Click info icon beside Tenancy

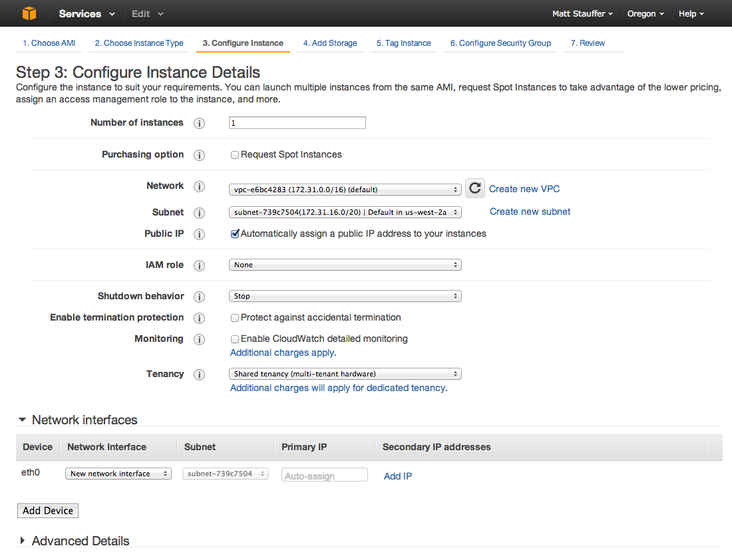tap(200, 374)
